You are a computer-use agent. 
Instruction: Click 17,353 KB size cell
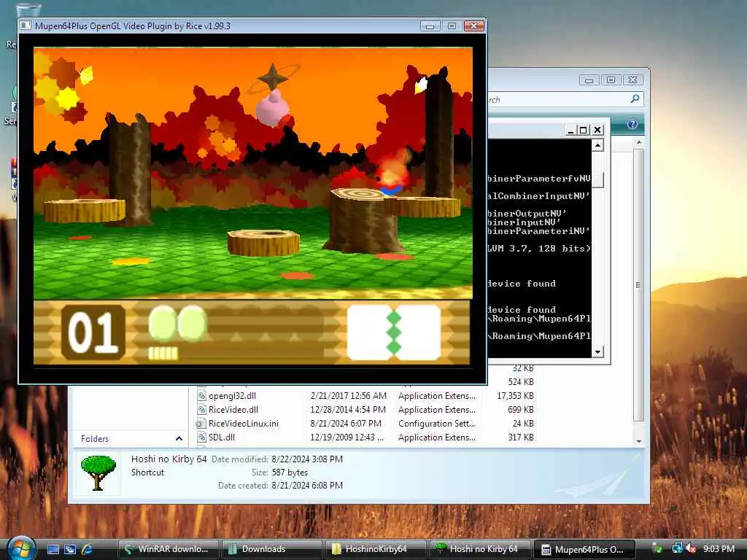515,396
